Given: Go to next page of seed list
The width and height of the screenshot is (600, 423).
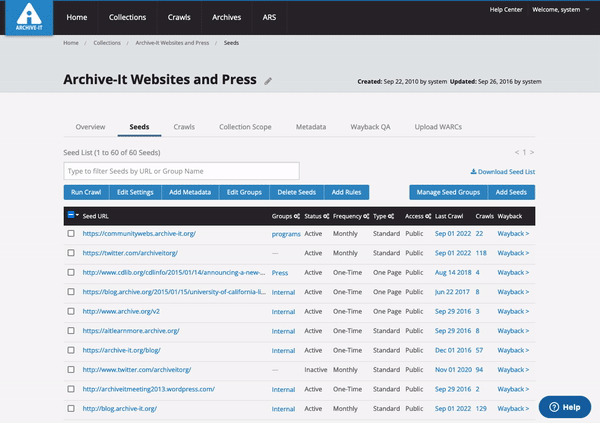Looking at the screenshot, I should 531,152.
